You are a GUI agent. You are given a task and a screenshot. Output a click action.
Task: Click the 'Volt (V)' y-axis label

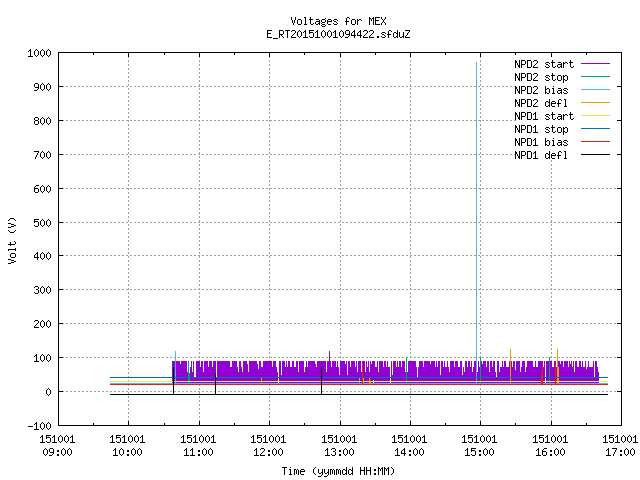click(12, 240)
